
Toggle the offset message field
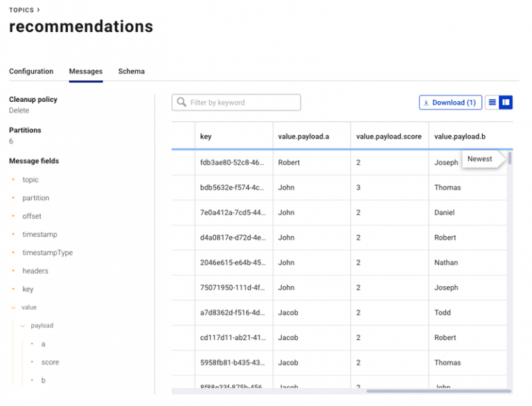[32, 216]
